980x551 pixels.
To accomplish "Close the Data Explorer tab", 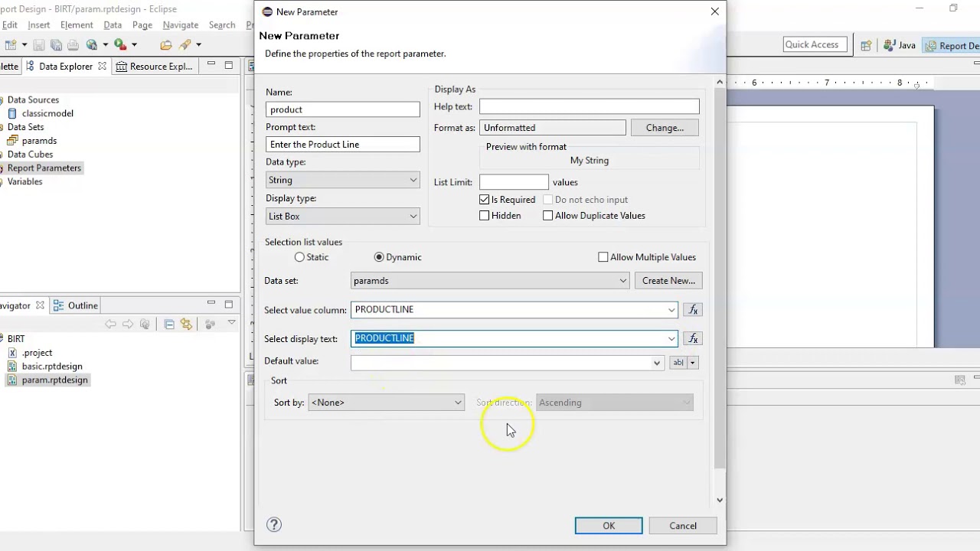I will (x=102, y=67).
